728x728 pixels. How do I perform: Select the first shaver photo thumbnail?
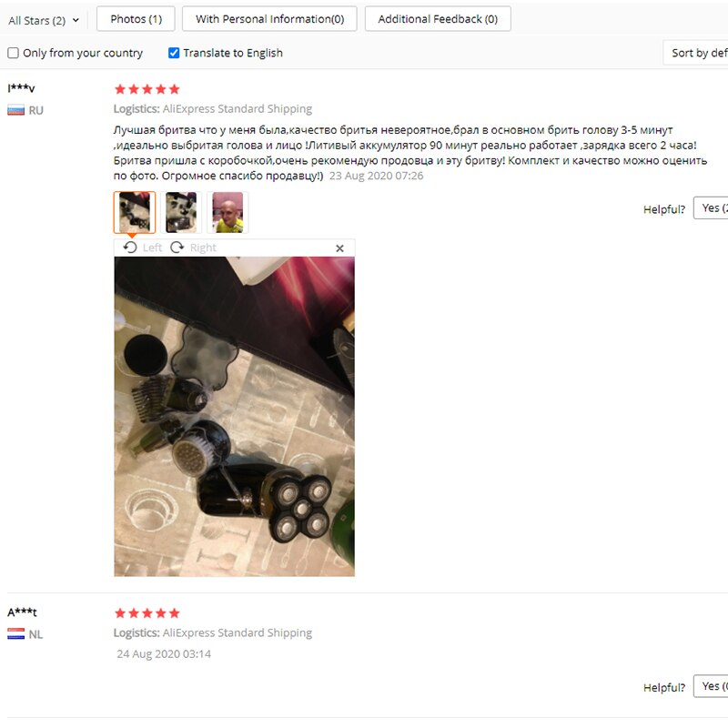pyautogui.click(x=135, y=212)
